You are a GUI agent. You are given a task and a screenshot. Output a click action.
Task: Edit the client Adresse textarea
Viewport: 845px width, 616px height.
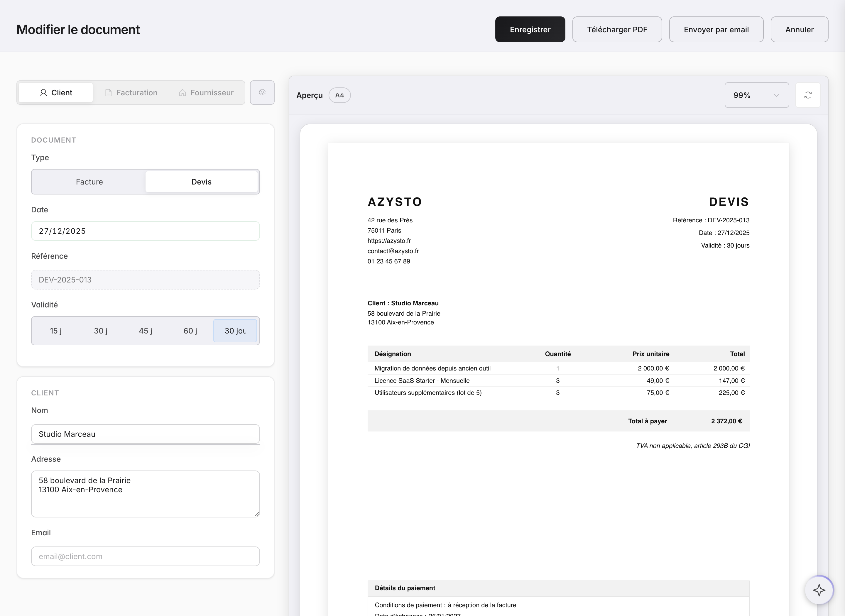[x=146, y=494]
